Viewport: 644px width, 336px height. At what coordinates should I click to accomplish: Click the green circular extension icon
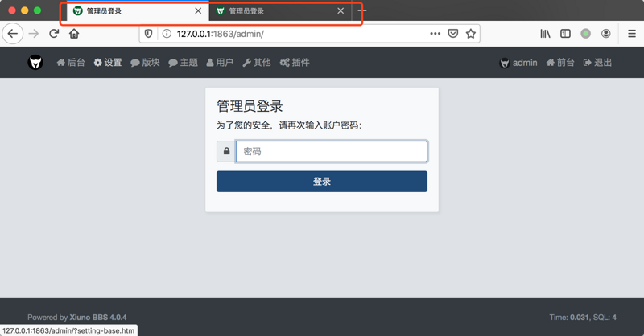[x=586, y=34]
